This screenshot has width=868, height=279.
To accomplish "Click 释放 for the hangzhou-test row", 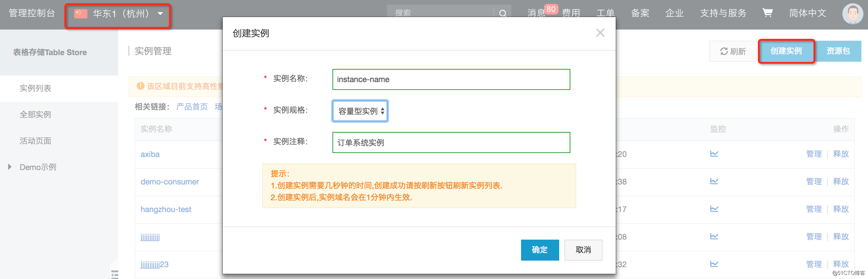I will 841,209.
